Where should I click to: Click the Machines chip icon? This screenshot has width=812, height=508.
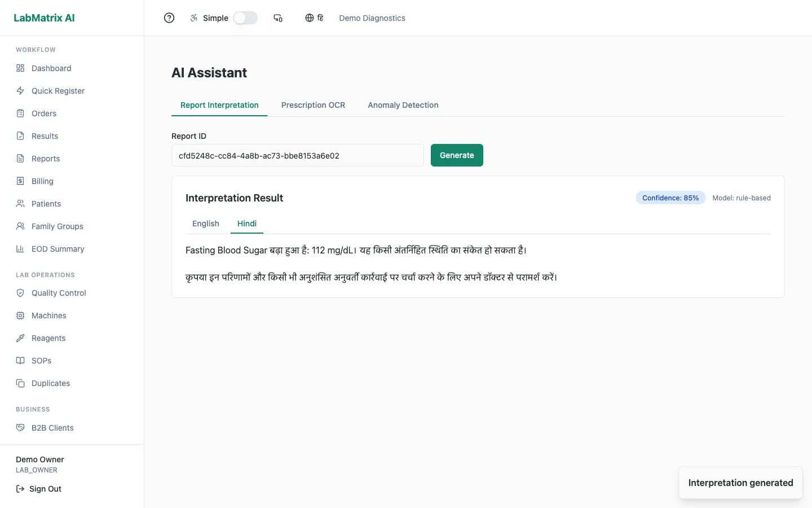point(20,316)
